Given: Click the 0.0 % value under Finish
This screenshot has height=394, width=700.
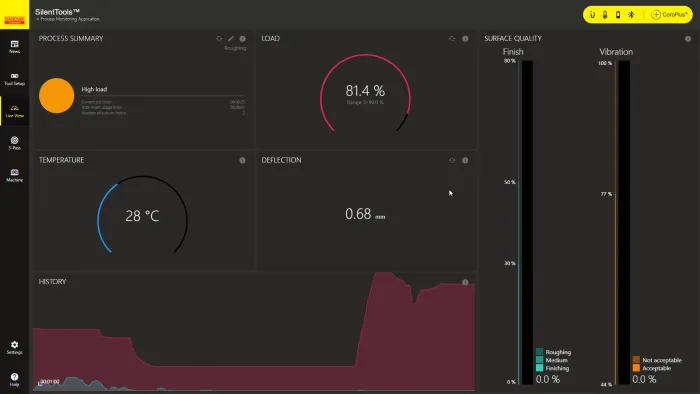Looking at the screenshot, I should click(547, 379).
